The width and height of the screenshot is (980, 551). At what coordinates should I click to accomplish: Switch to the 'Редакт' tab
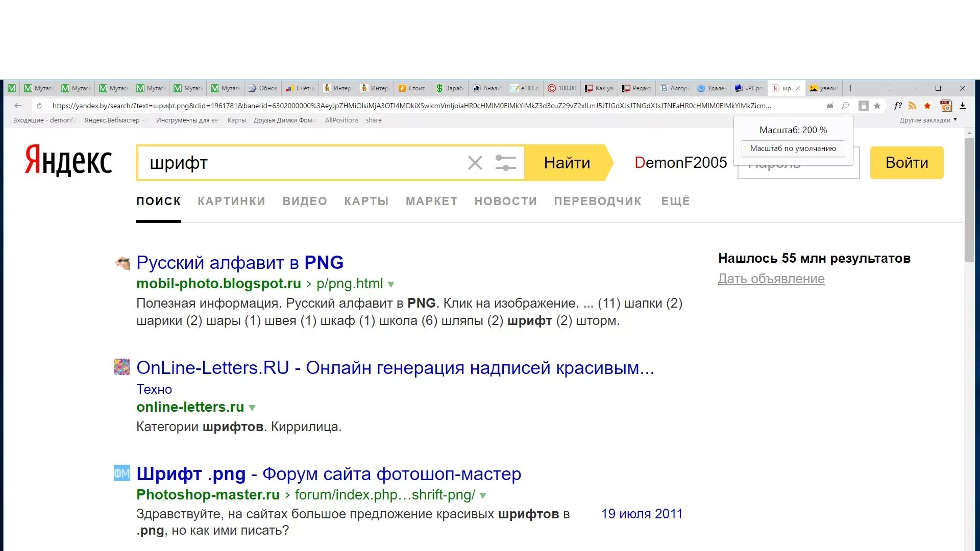tap(636, 88)
